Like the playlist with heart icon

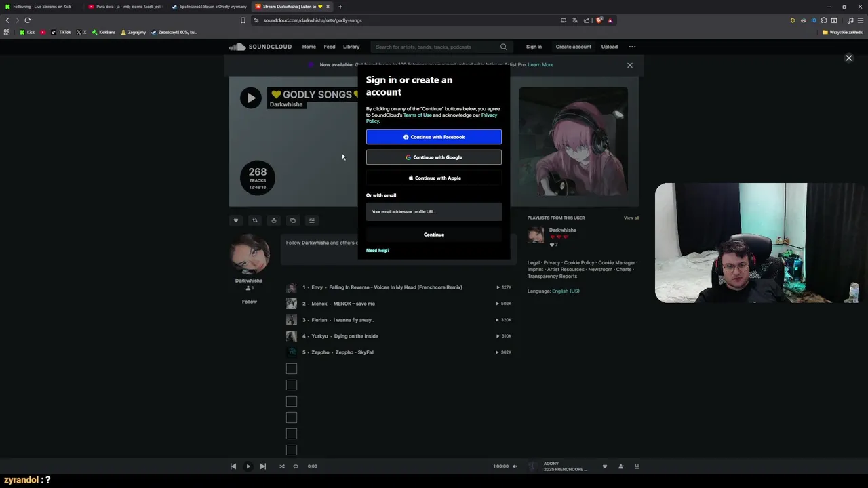click(236, 220)
